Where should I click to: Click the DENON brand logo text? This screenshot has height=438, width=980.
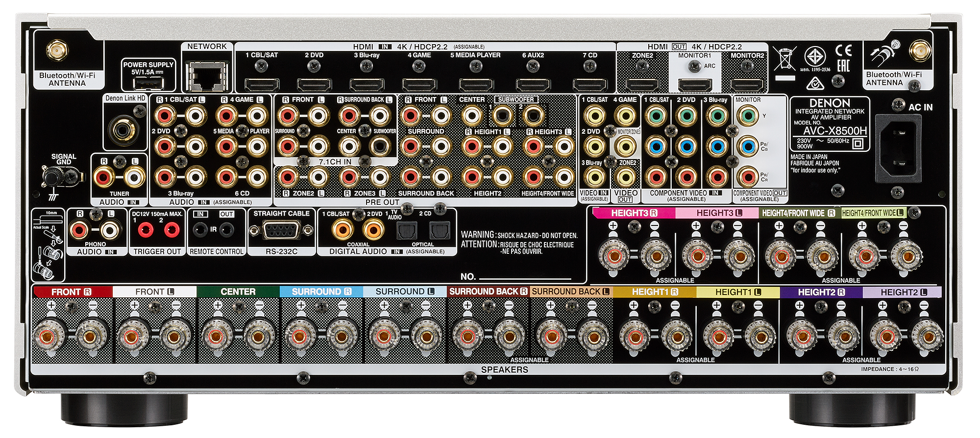(x=830, y=103)
